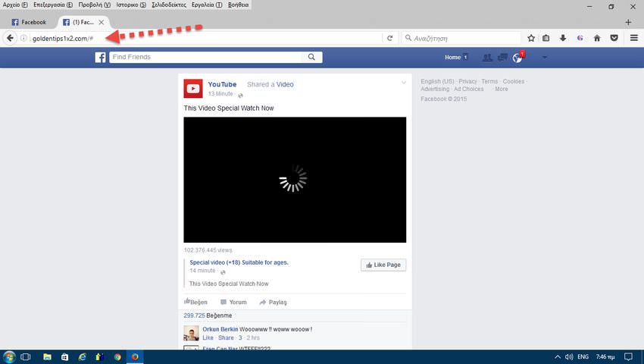Image resolution: width=644 pixels, height=364 pixels.
Task: Click the Windows Start button
Action: pos(9,356)
